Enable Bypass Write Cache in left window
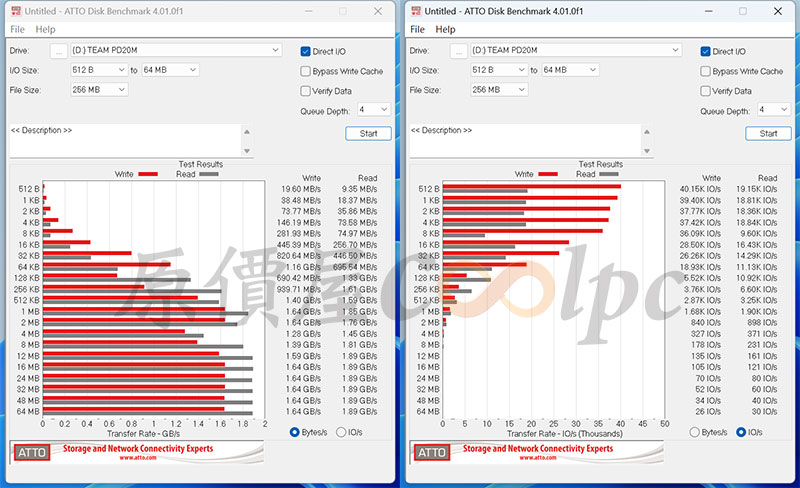 pos(305,71)
